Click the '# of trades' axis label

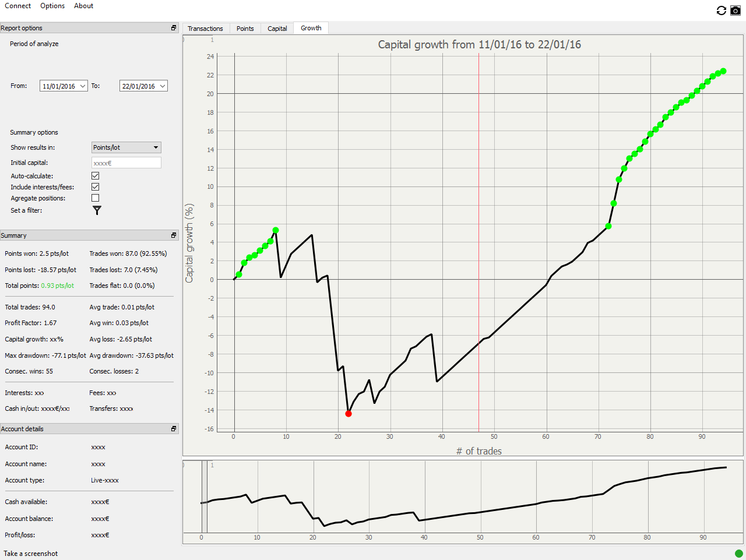click(479, 451)
